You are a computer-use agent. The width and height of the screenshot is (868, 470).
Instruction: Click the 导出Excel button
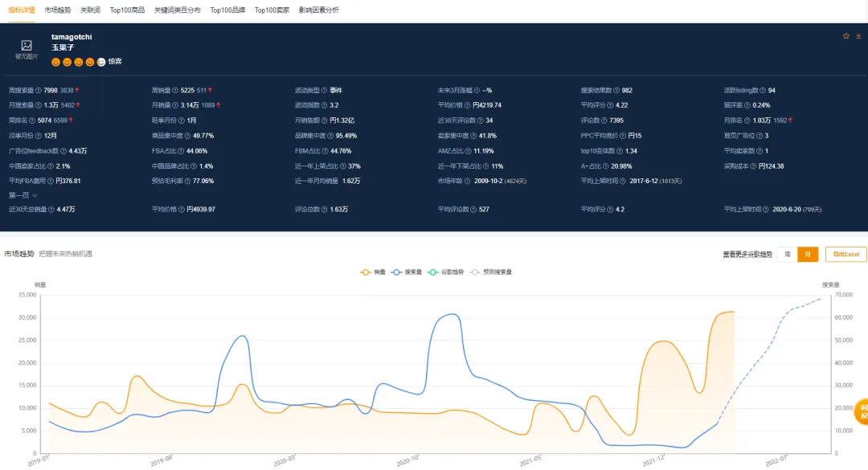[x=845, y=254]
